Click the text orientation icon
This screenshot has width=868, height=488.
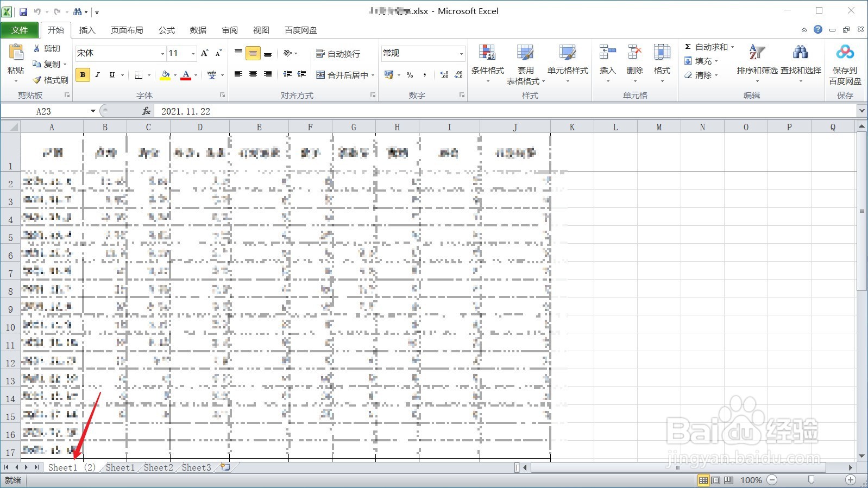pos(287,53)
